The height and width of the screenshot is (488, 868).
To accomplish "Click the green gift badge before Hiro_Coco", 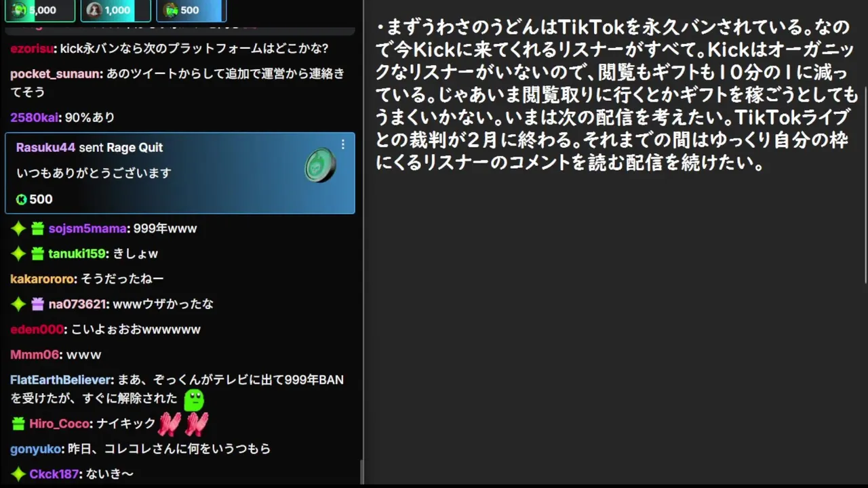I will pos(18,424).
